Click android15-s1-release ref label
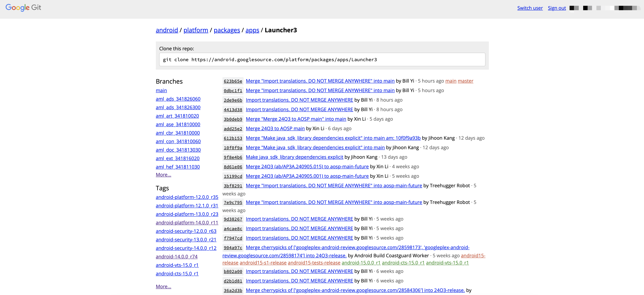 click(263, 263)
